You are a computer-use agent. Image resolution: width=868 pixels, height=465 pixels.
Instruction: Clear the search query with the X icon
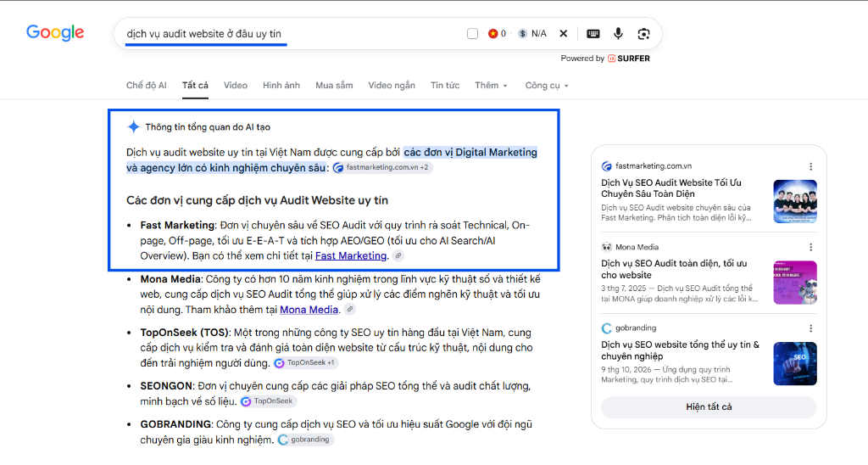tap(563, 34)
